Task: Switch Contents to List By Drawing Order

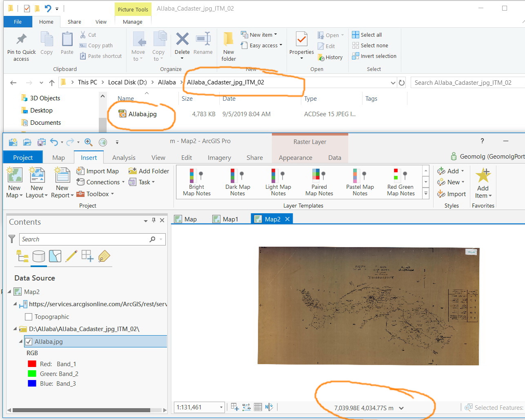Action: (22, 256)
